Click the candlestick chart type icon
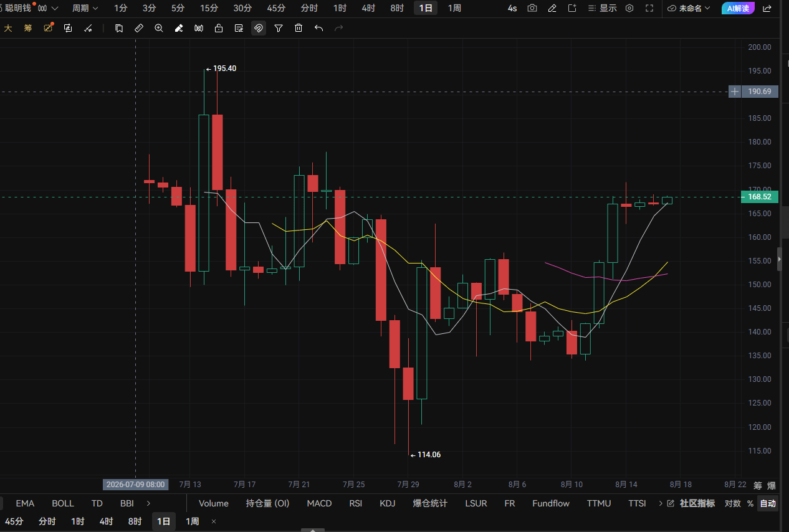This screenshot has width=789, height=532. (x=43, y=8)
